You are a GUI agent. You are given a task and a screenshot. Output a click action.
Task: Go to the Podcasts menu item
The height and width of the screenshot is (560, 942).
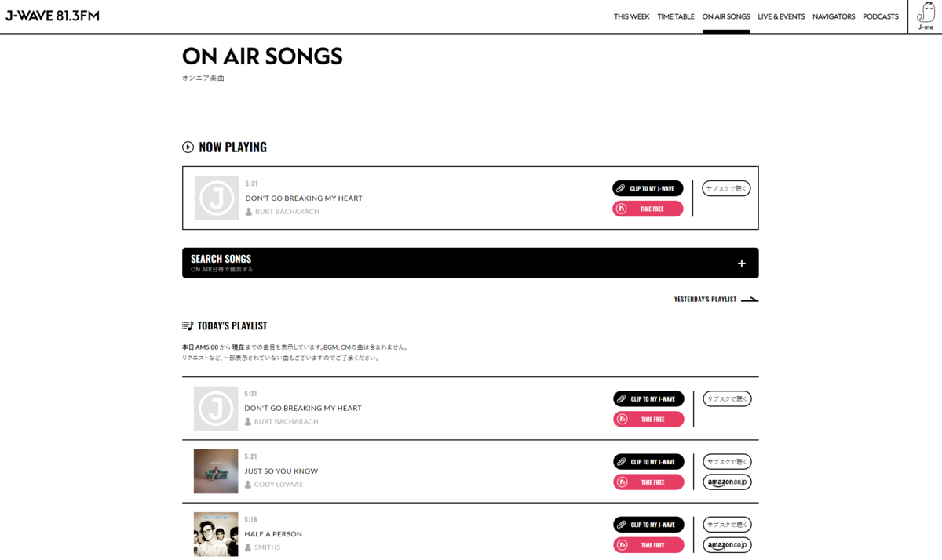pyautogui.click(x=881, y=16)
